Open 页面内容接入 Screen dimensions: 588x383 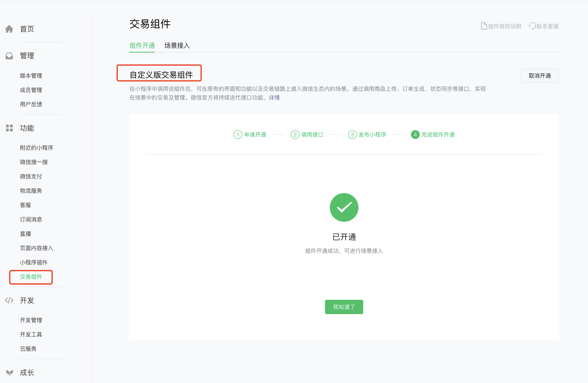[37, 248]
